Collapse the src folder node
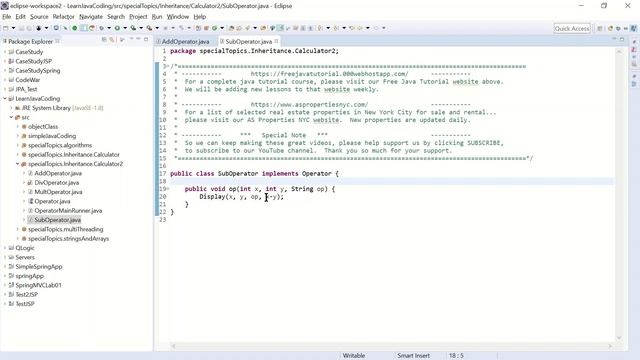640x360 pixels. [11, 117]
